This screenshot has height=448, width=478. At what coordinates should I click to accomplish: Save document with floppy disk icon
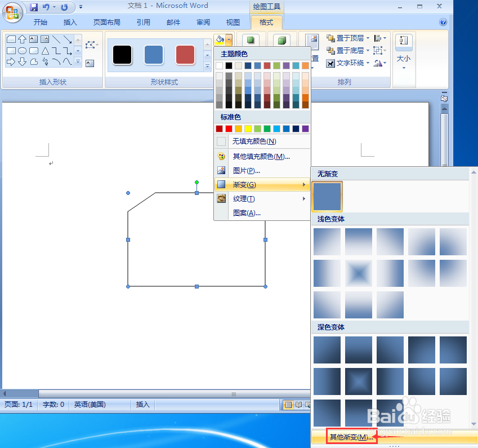tap(34, 7)
